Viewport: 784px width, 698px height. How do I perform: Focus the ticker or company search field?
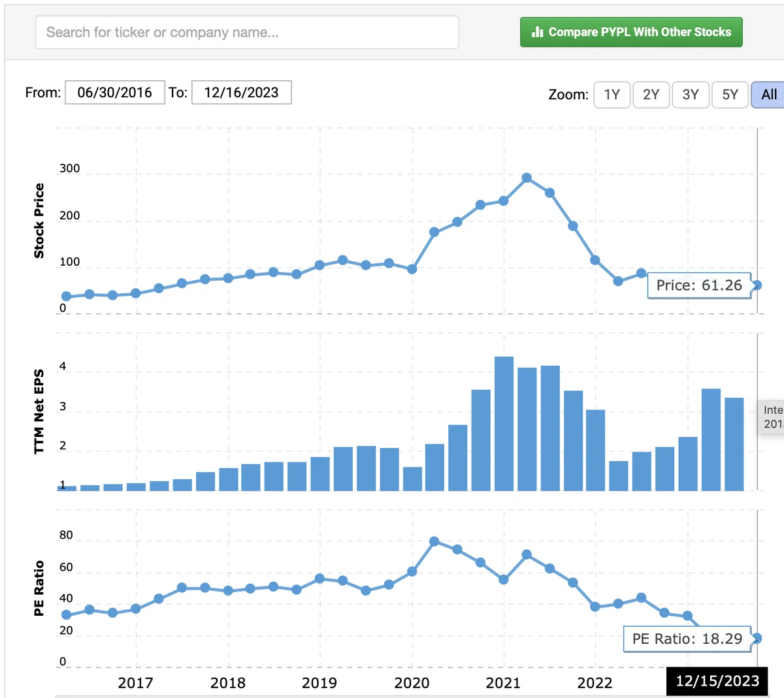(x=247, y=32)
